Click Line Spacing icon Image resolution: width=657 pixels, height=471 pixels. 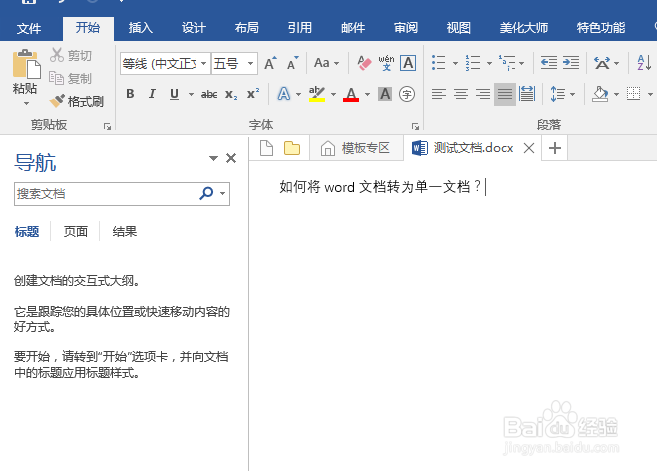tap(558, 94)
